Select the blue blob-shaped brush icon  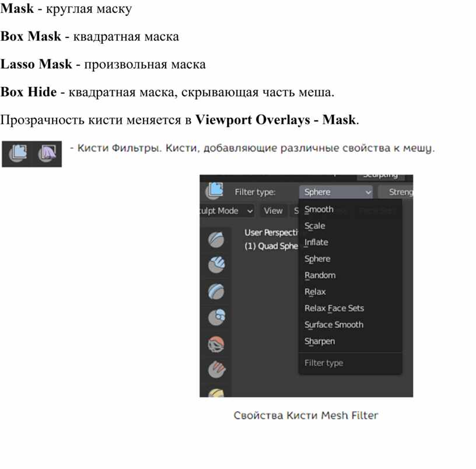tap(217, 291)
